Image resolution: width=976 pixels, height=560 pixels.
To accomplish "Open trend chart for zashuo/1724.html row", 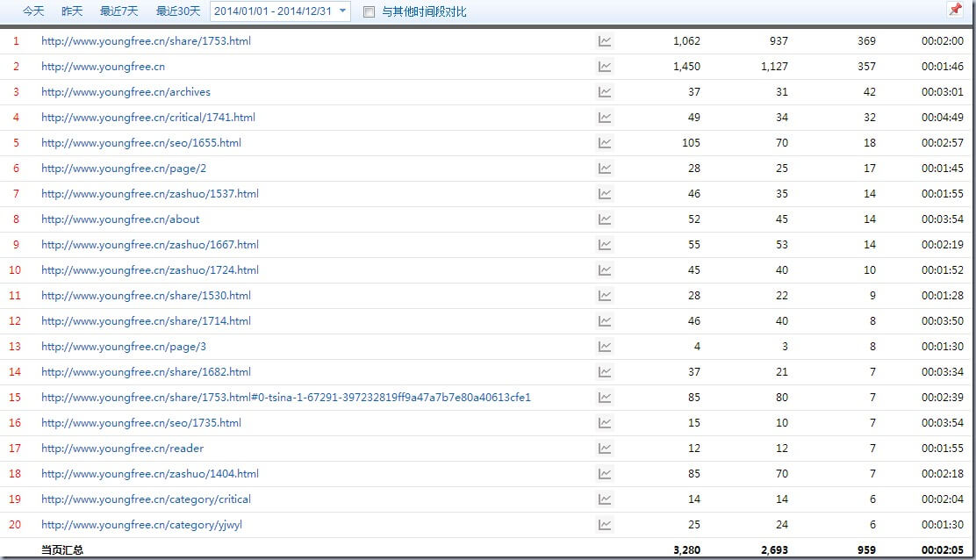I will (x=605, y=270).
